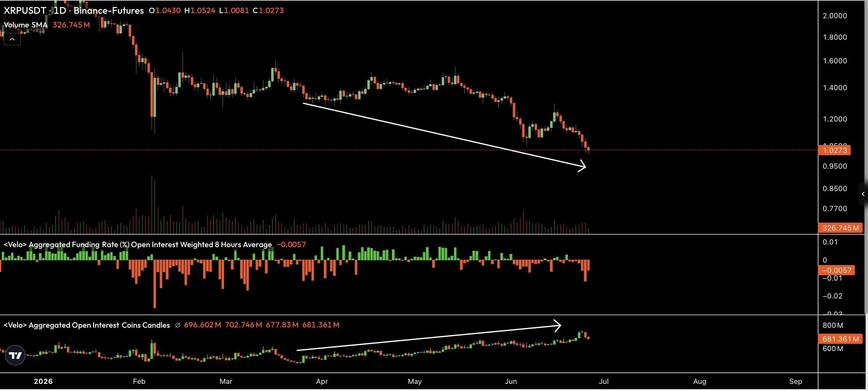Click the 600 M open interest axis level

(x=833, y=349)
